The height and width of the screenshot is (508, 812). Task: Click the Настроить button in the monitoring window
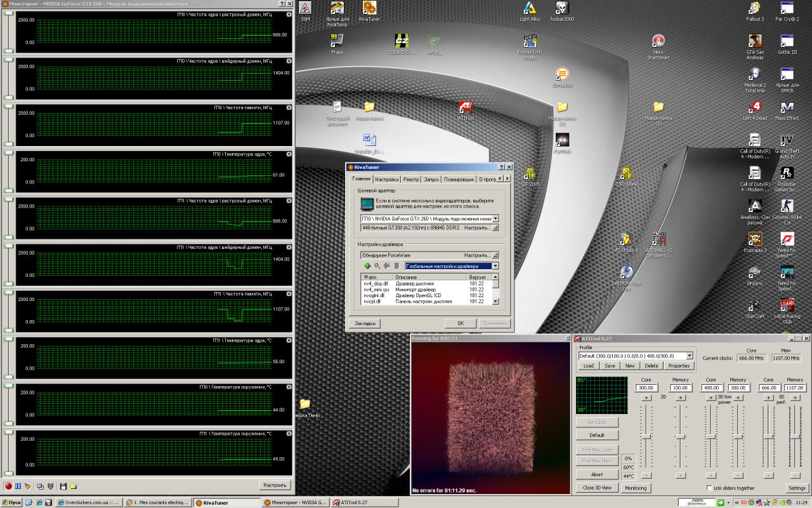coord(275,485)
